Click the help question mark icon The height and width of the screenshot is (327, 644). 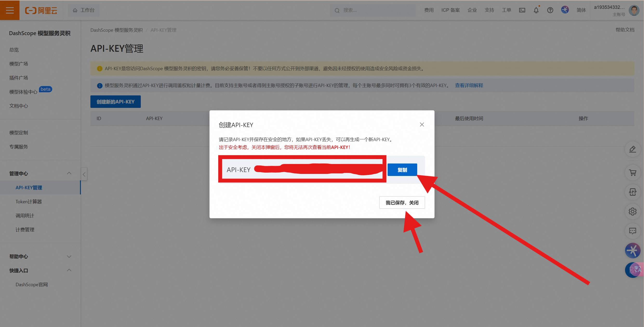550,10
